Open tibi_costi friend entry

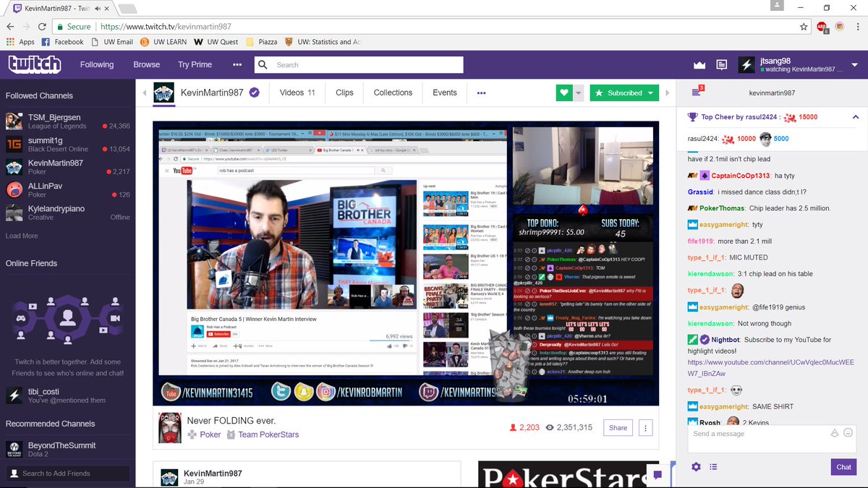coord(67,395)
